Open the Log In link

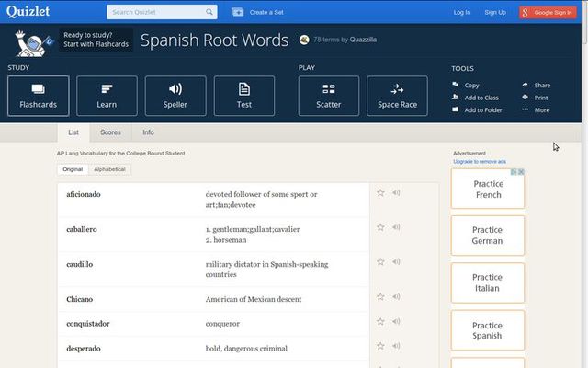[461, 12]
